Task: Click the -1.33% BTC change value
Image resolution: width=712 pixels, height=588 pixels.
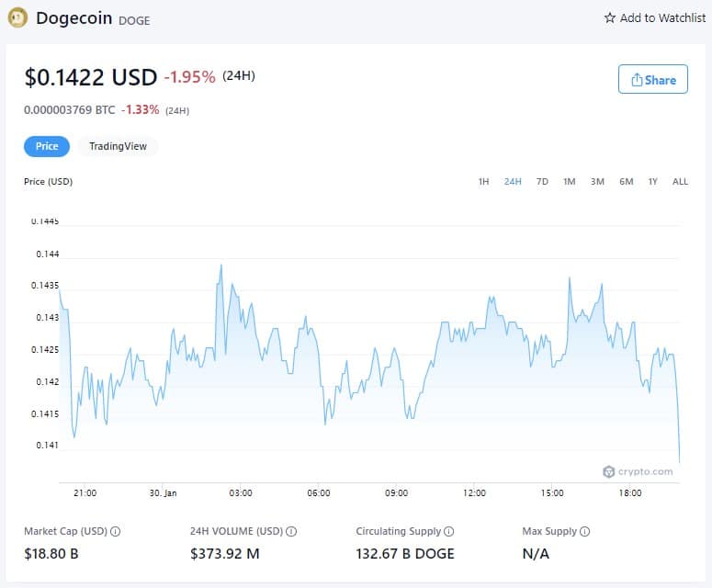Action: [141, 110]
